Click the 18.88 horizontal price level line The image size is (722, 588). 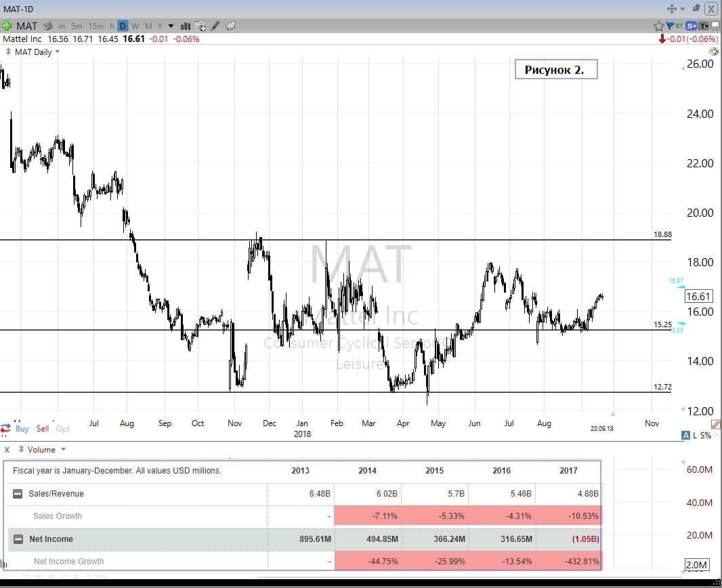pos(406,240)
